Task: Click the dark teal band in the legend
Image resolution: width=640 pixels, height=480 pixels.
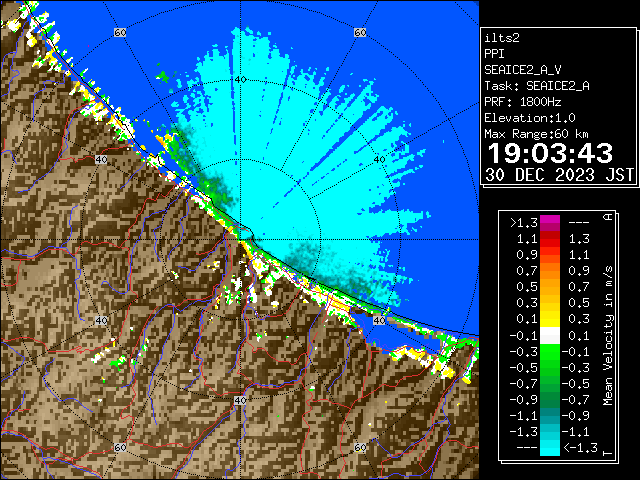Action: [x=550, y=416]
